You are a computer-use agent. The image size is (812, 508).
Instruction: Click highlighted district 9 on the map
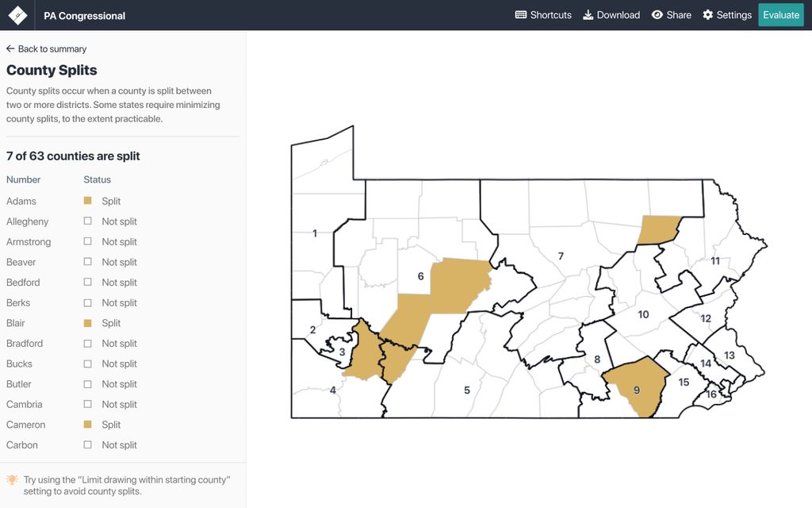point(638,390)
